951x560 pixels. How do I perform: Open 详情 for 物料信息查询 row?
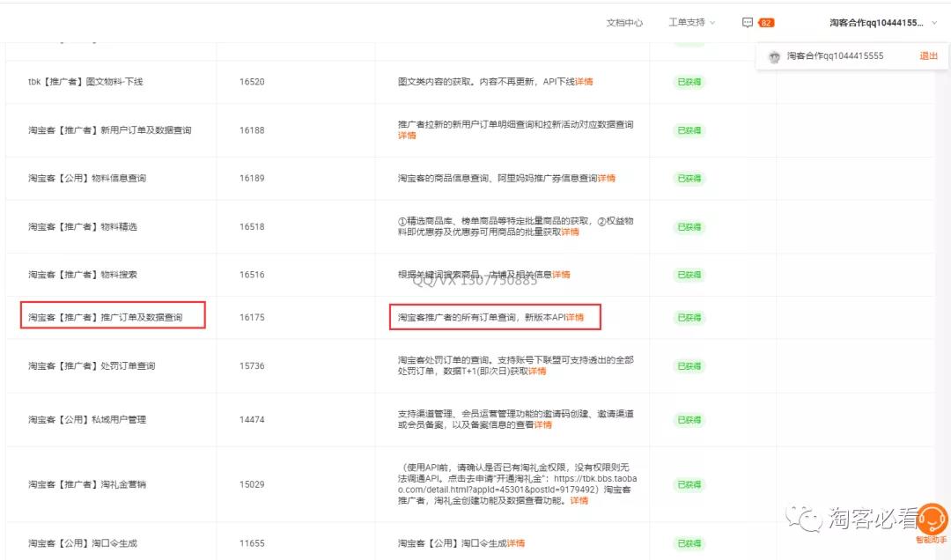(x=606, y=178)
